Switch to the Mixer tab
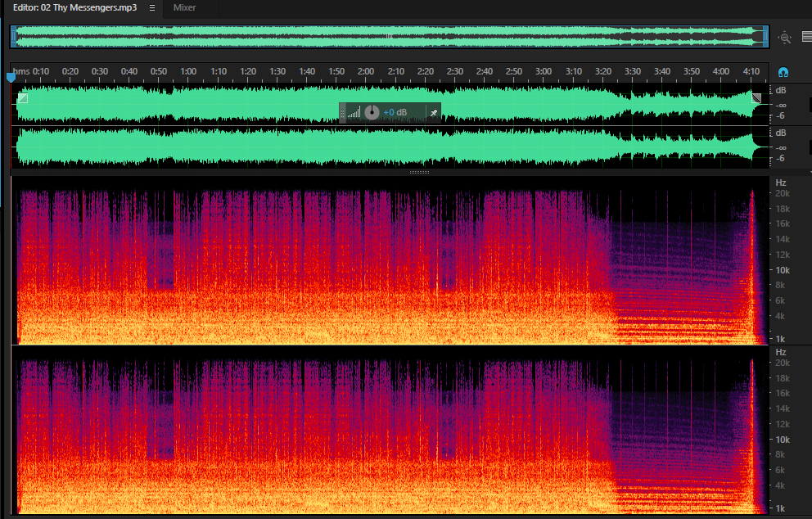The height and width of the screenshot is (519, 812). pyautogui.click(x=184, y=7)
